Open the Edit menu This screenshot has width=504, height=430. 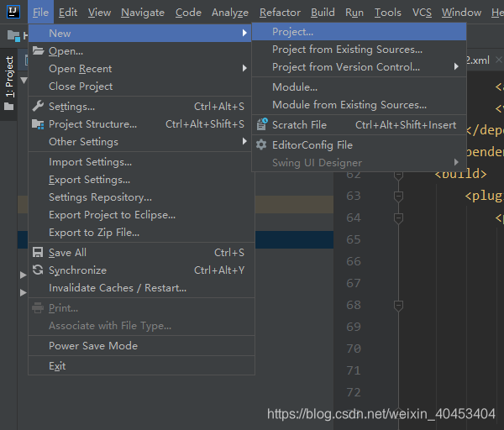[x=68, y=13]
